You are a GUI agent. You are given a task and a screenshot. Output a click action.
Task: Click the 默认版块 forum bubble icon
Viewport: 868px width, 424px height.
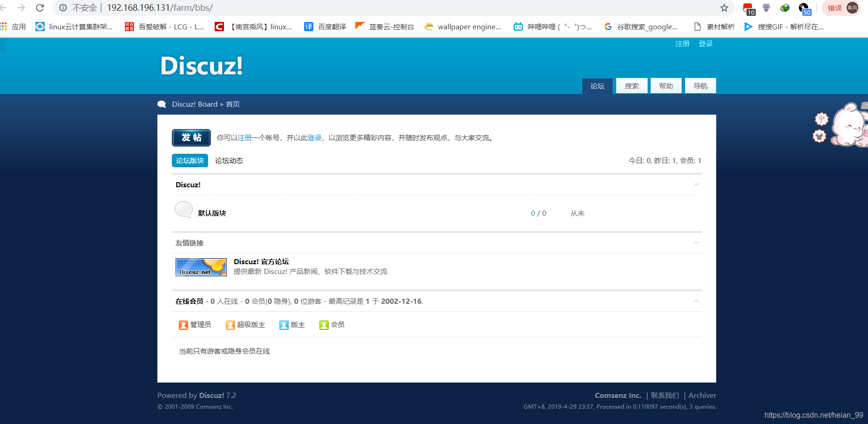click(x=183, y=210)
